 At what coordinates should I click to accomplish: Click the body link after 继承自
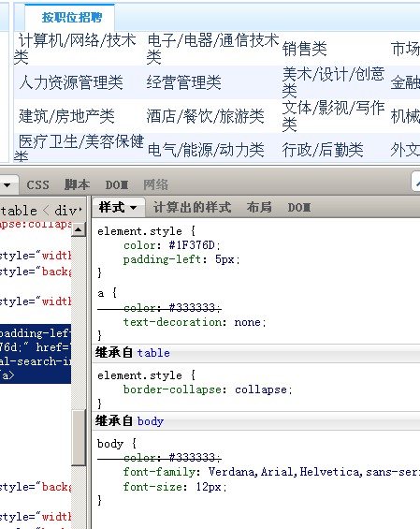click(x=151, y=421)
